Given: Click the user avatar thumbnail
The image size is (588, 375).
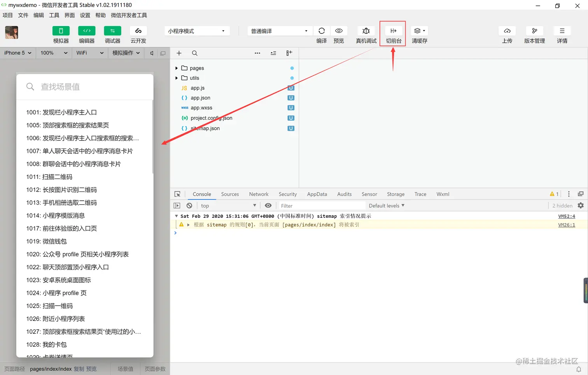Looking at the screenshot, I should click(12, 32).
